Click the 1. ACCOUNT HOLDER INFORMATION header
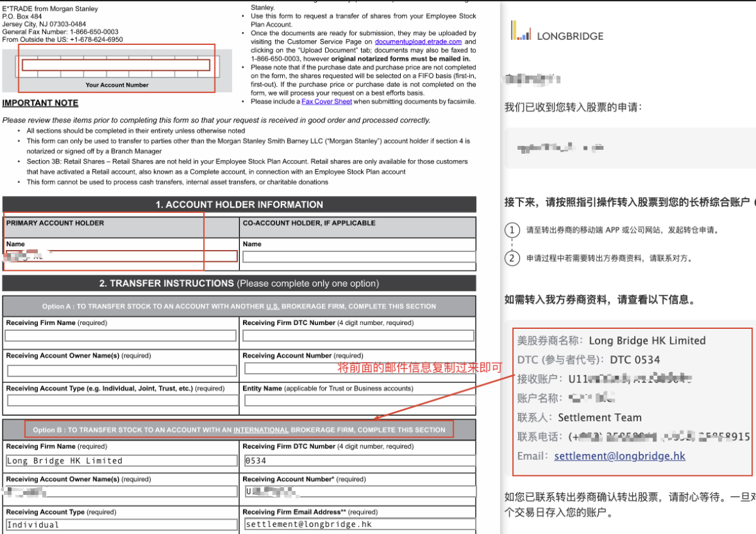The height and width of the screenshot is (534, 756). pos(239,204)
